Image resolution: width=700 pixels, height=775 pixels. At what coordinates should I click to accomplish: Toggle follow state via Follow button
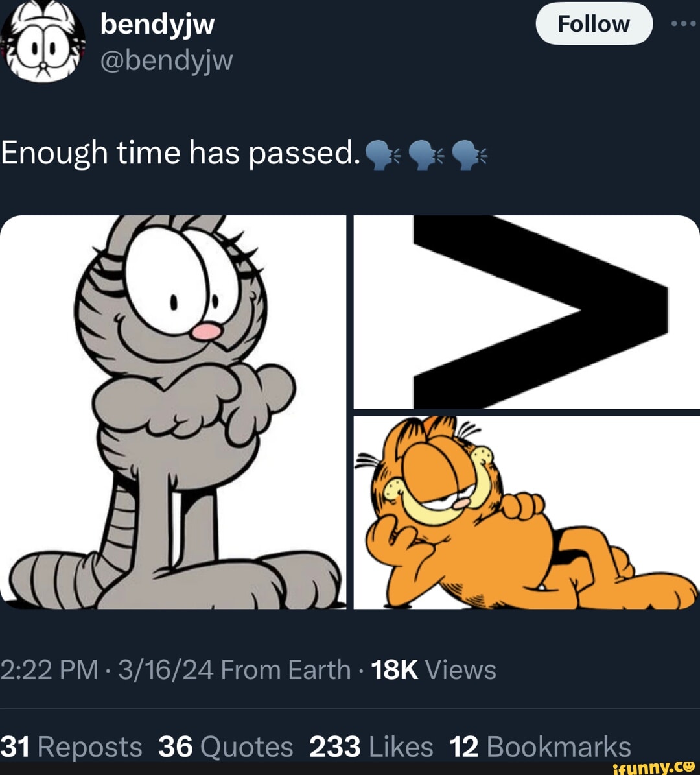tap(594, 23)
